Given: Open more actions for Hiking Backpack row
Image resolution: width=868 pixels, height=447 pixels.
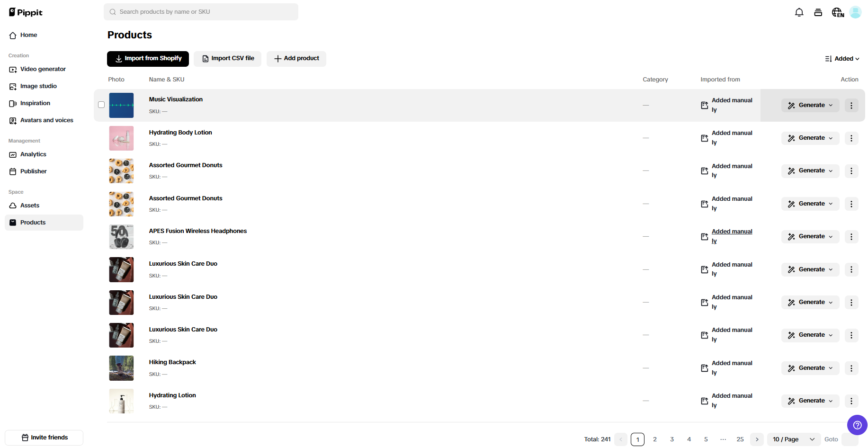Looking at the screenshot, I should click(x=851, y=368).
